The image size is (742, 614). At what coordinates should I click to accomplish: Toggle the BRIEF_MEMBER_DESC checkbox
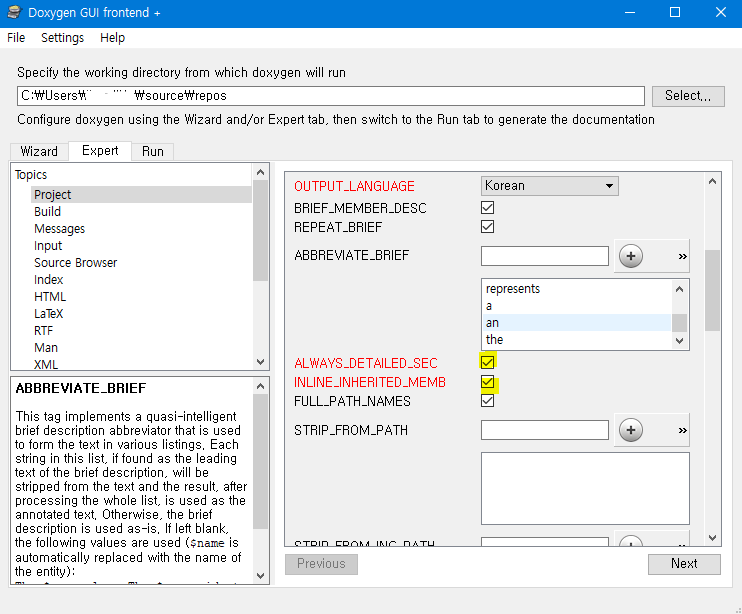[x=487, y=208]
